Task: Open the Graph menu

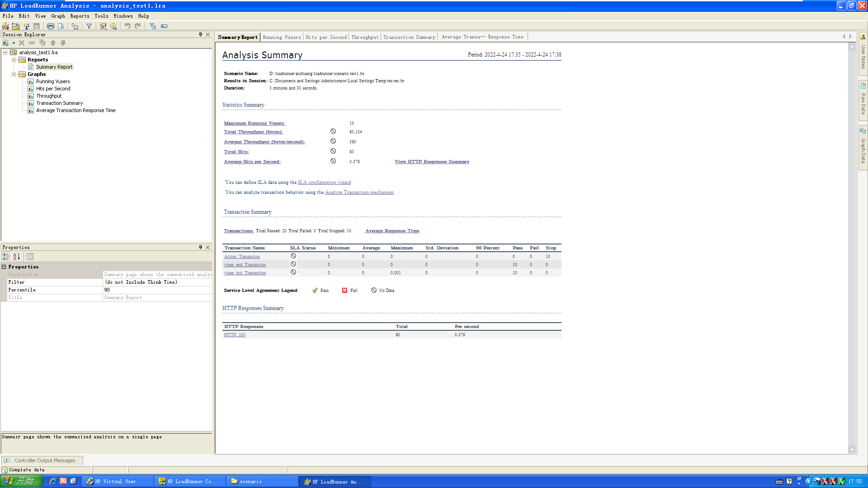Action: click(58, 16)
